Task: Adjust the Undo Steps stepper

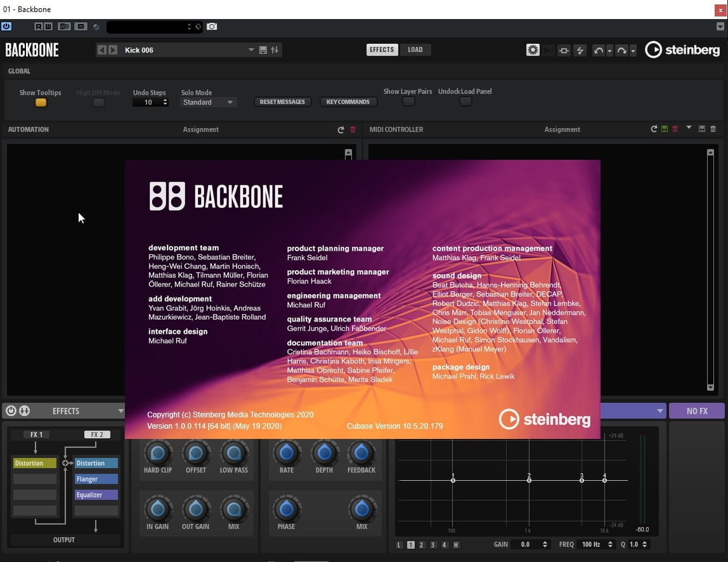Action: 165,102
